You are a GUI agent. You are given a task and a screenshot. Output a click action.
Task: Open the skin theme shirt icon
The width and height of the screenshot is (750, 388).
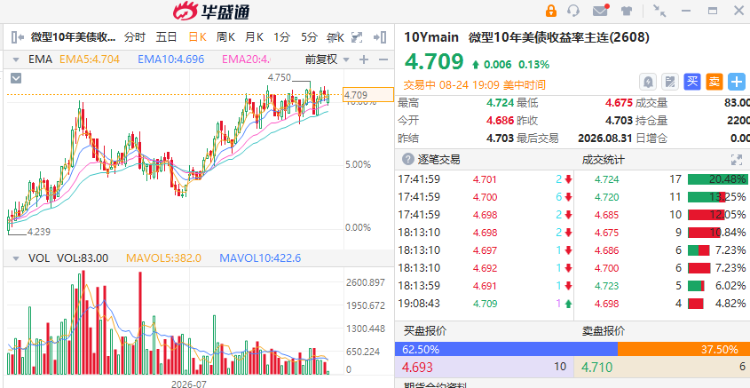click(x=626, y=11)
